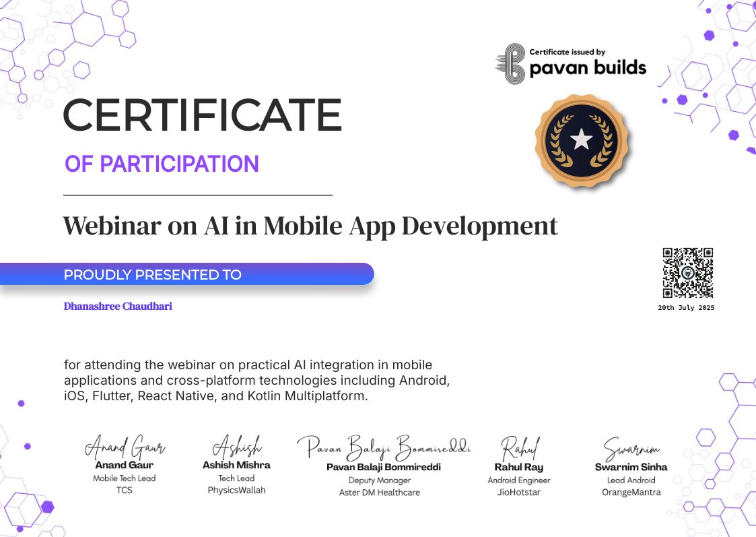
Task: Click the 'Certificate issued by' text
Action: (567, 52)
